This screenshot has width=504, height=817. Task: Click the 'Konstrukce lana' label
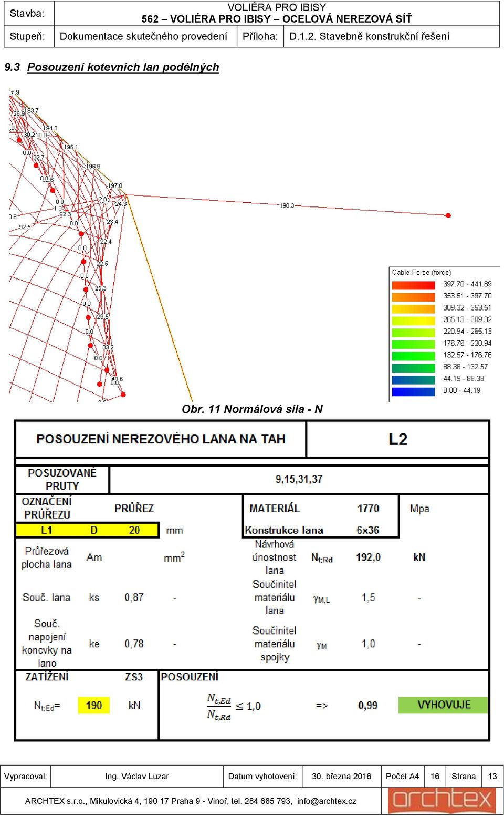coord(284,530)
